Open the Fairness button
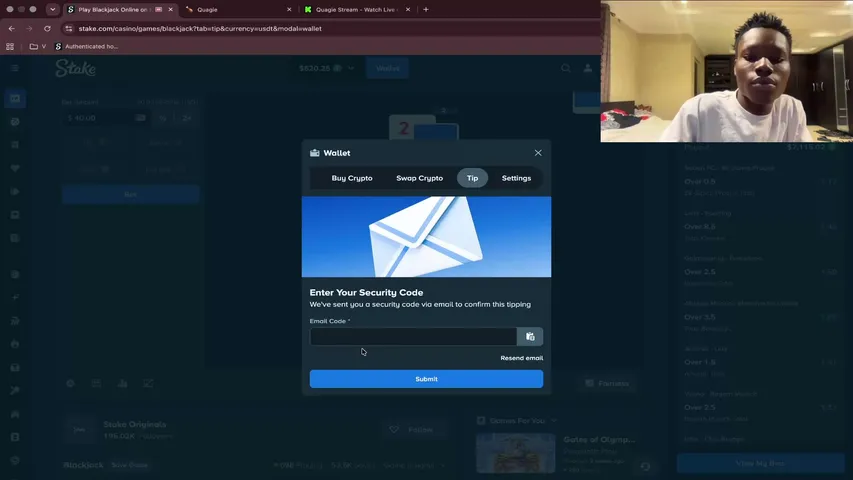This screenshot has height=480, width=853. pos(607,384)
